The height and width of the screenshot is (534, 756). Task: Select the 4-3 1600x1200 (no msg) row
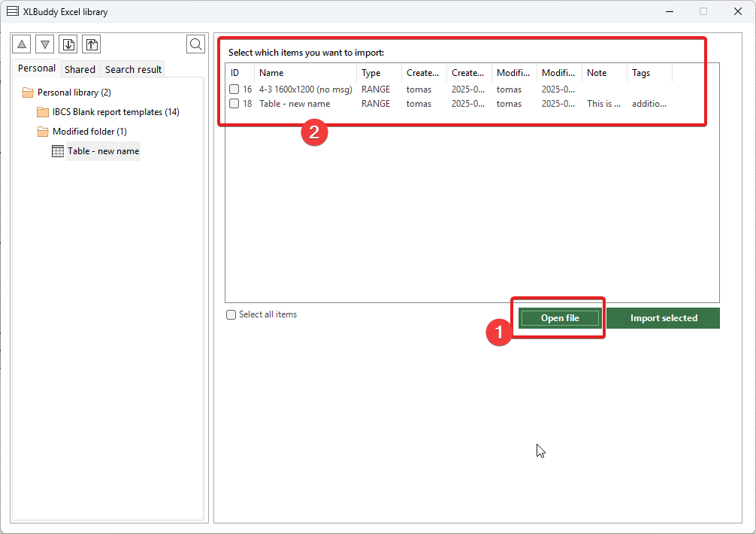coord(305,90)
